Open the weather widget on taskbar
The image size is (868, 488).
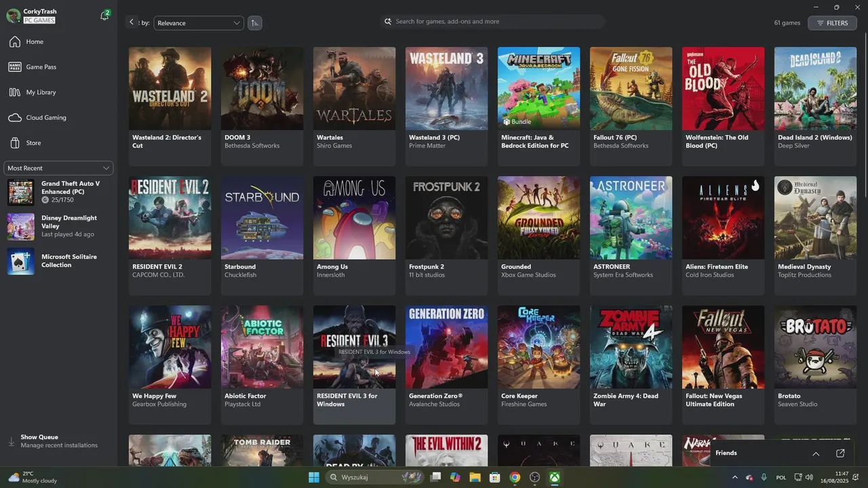pos(33,477)
